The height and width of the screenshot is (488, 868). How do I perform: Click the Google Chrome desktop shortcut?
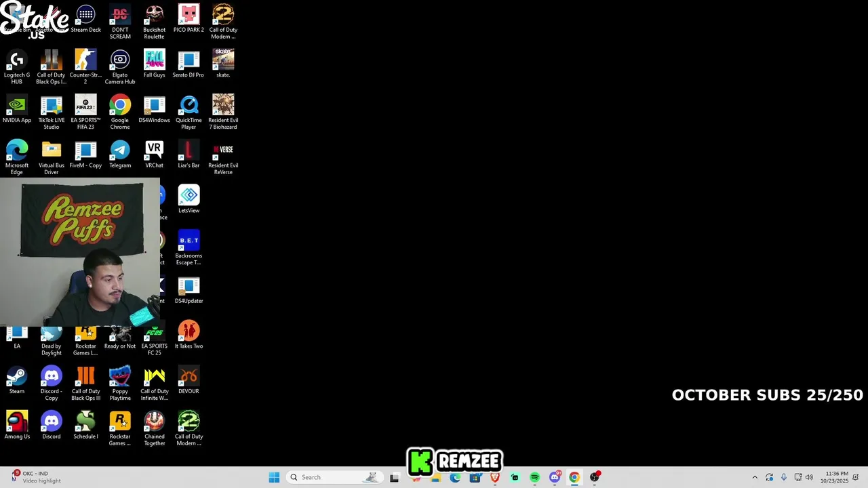pyautogui.click(x=120, y=113)
